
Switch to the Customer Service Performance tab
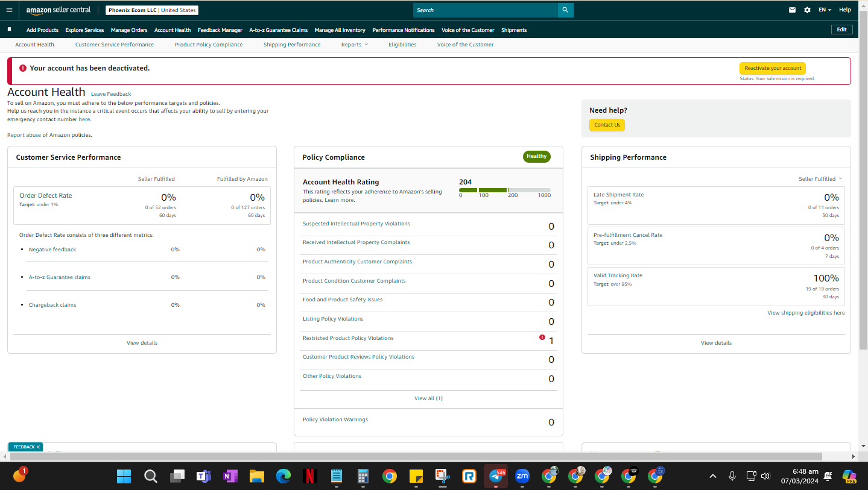pyautogui.click(x=115, y=45)
